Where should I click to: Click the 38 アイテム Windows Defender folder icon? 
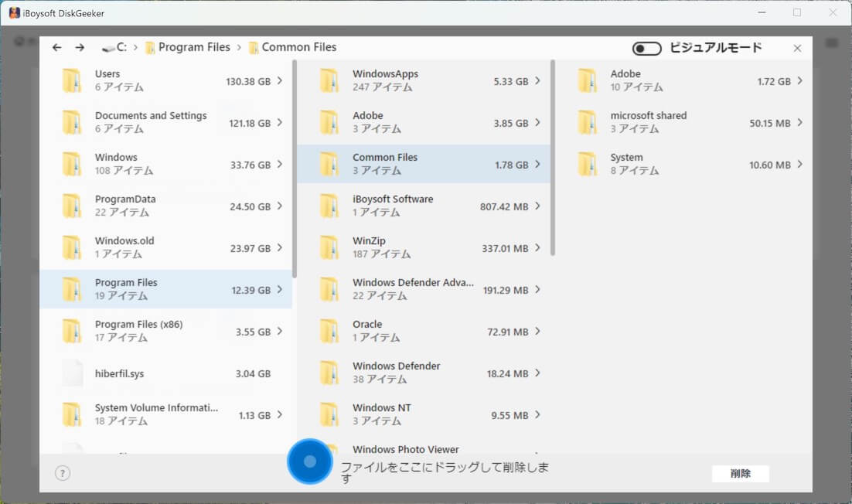point(330,373)
